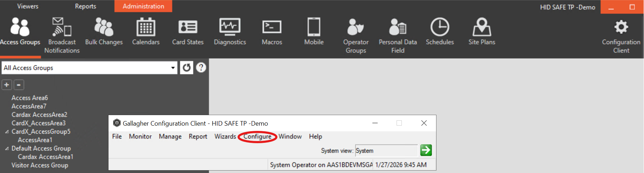Select AccessArea1 under CardX_AccessGroup5
Image resolution: width=644 pixels, height=173 pixels.
(x=35, y=140)
